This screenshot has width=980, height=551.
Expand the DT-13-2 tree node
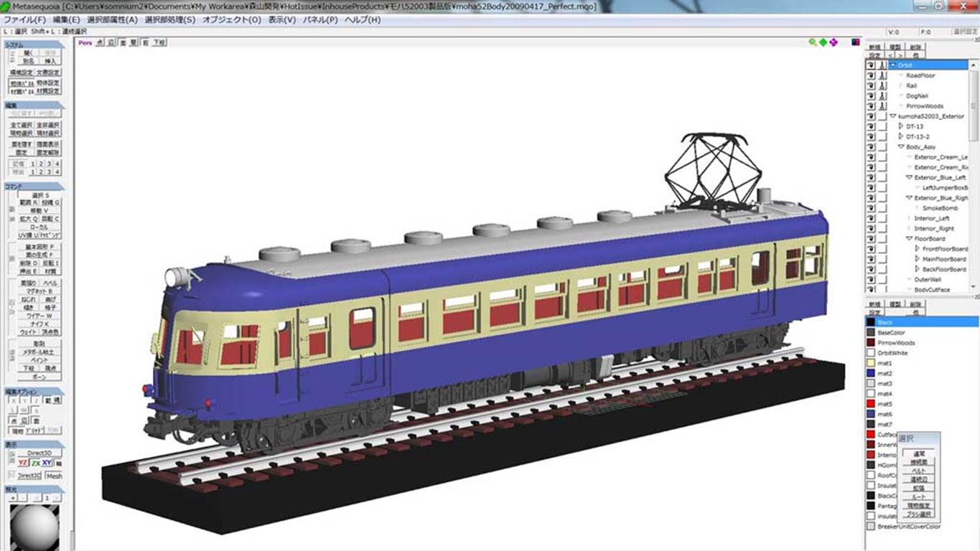(901, 136)
